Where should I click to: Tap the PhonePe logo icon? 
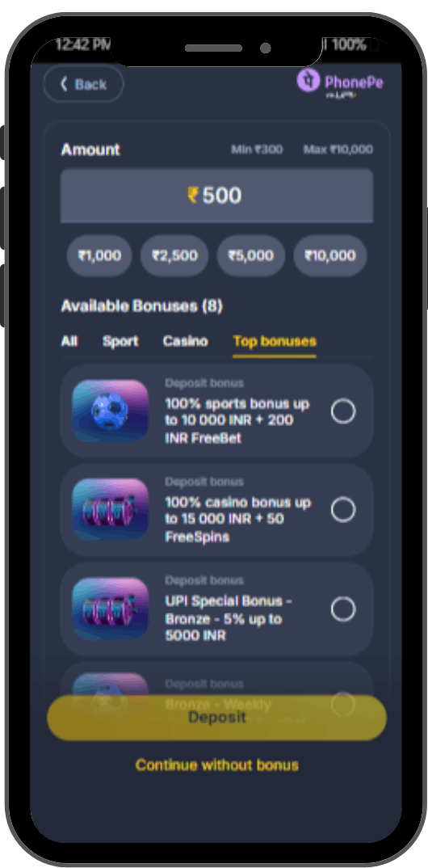(x=308, y=81)
